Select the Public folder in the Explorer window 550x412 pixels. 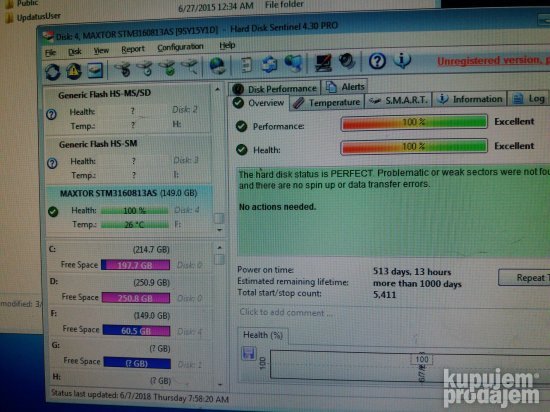pos(22,3)
